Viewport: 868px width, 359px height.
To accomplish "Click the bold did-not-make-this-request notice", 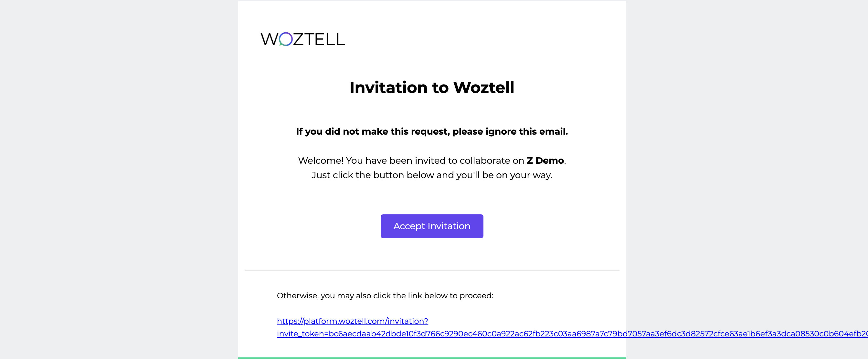I will coord(432,131).
